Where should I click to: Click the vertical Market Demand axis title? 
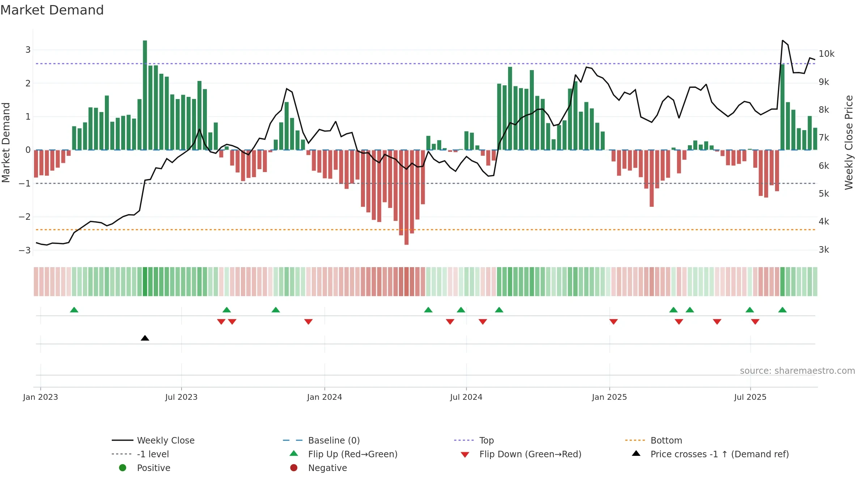click(6, 142)
